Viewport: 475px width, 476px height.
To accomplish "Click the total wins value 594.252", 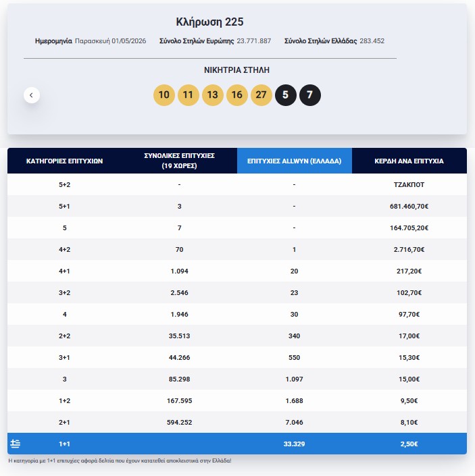I will (179, 422).
